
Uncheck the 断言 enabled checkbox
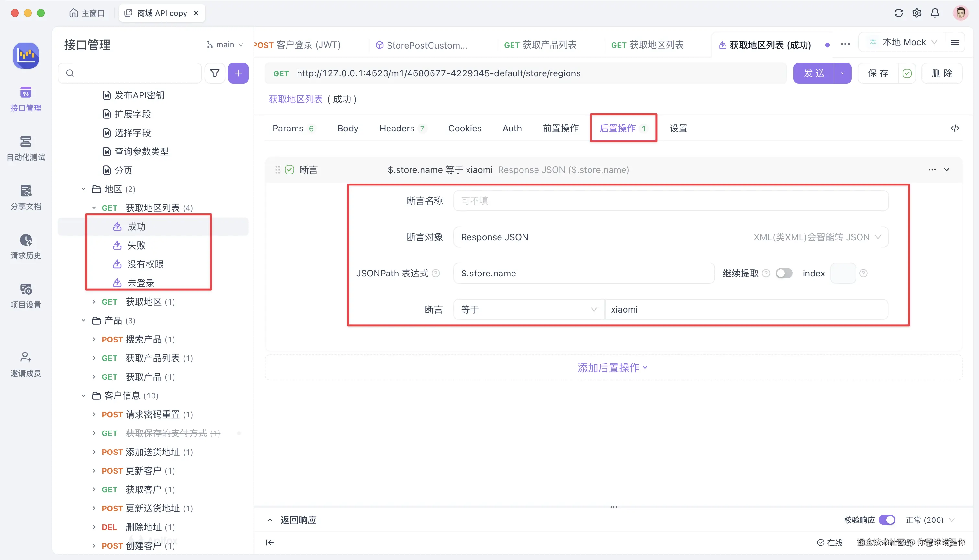click(x=289, y=170)
